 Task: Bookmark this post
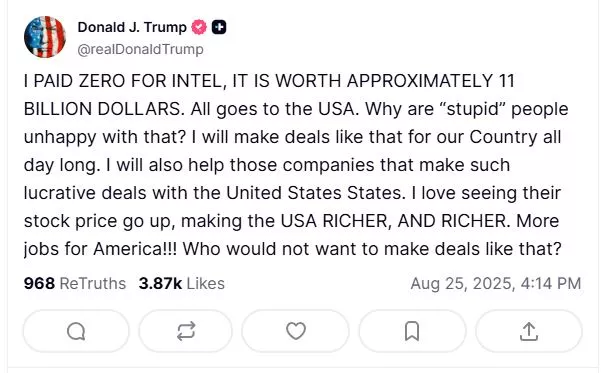412,331
